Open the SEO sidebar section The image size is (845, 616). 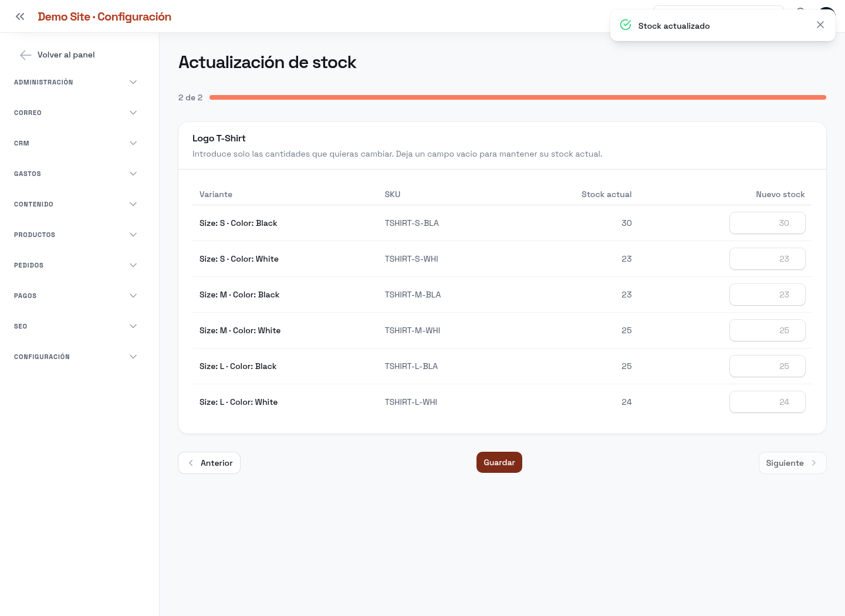coord(75,326)
